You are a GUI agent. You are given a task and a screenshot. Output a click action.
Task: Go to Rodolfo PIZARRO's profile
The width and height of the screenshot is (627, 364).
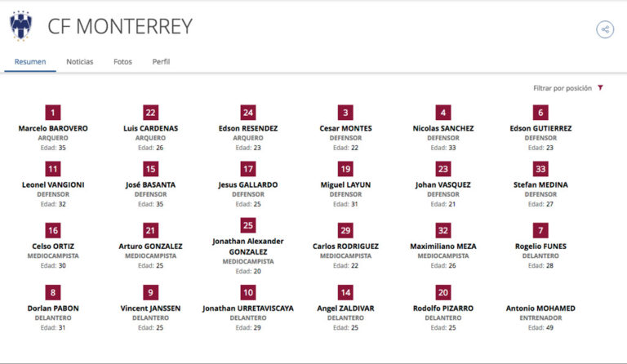443,308
